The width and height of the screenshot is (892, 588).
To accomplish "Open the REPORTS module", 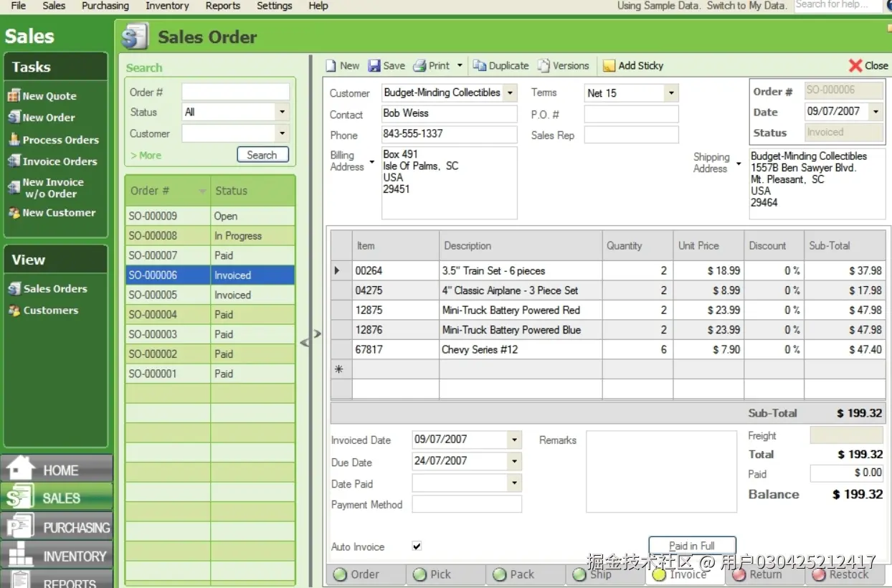I will [x=57, y=580].
